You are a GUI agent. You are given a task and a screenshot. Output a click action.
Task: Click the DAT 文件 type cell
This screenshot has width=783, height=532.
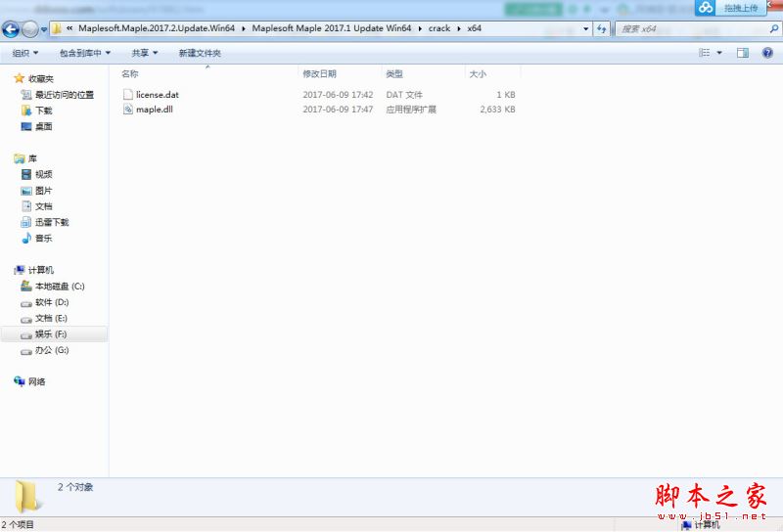pyautogui.click(x=404, y=94)
